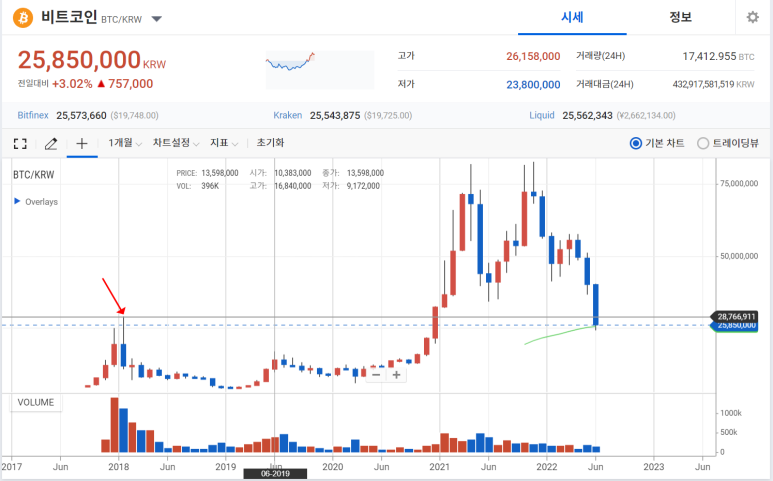773x481 pixels.
Task: Click the current price 25,850,000
Action: coord(79,60)
